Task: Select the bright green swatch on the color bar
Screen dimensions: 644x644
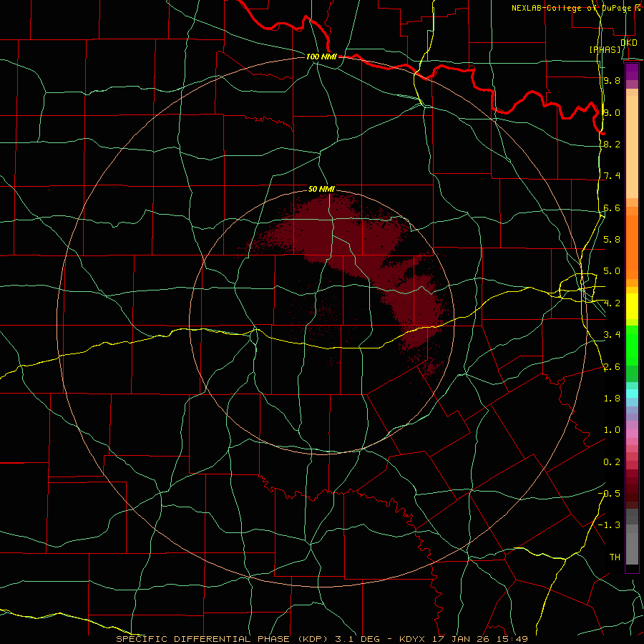Action: coord(632,347)
